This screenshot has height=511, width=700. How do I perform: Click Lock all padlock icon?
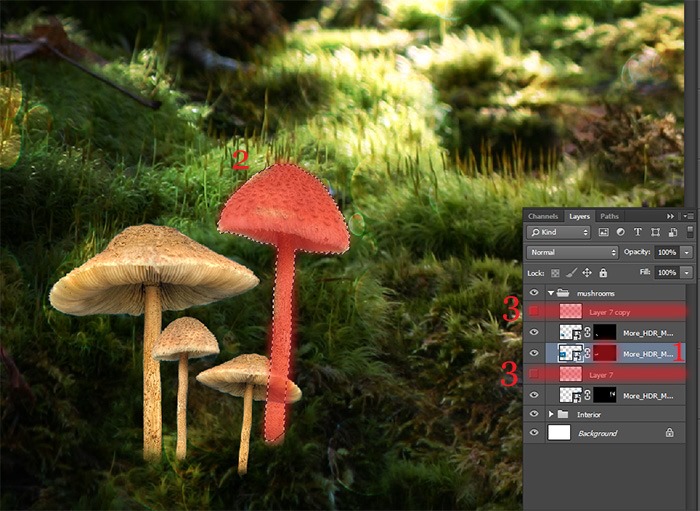coord(603,272)
